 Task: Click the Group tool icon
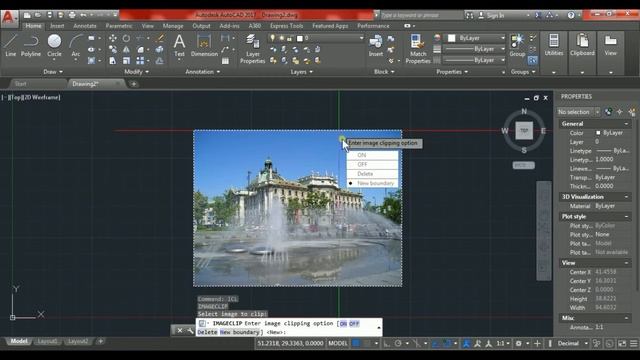(517, 45)
